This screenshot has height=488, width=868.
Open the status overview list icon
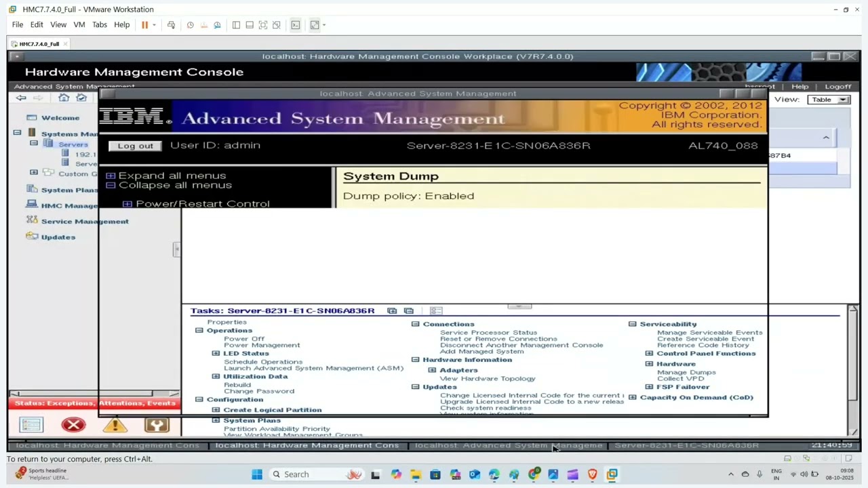point(31,425)
